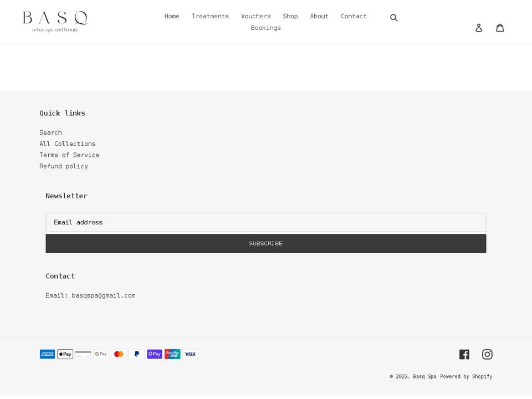Open the Contact menu item
The width and height of the screenshot is (532, 399).
tap(354, 16)
